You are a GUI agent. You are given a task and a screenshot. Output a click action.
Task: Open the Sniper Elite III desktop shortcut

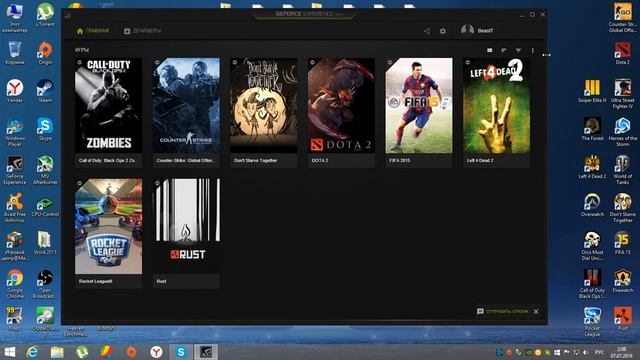[x=592, y=91]
